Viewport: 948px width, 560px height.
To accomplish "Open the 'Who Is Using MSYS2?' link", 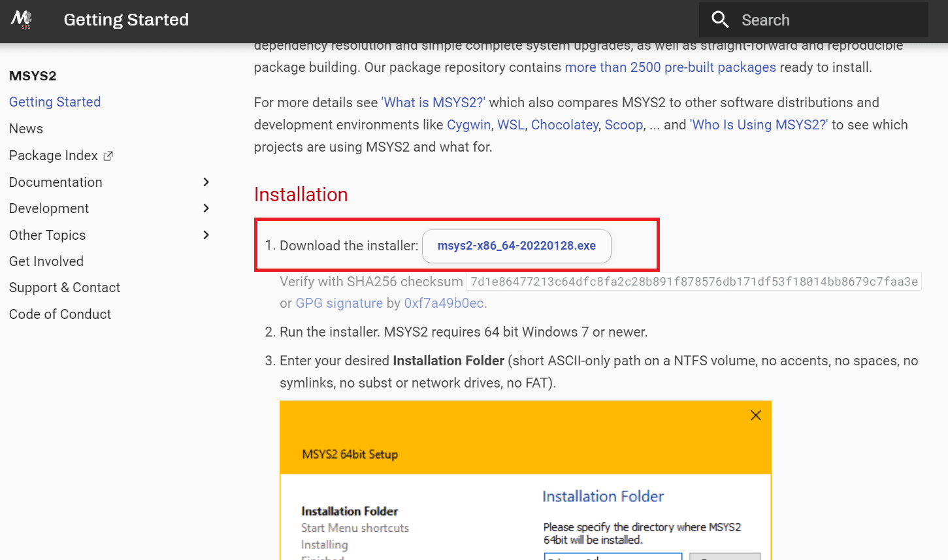I will pos(759,125).
